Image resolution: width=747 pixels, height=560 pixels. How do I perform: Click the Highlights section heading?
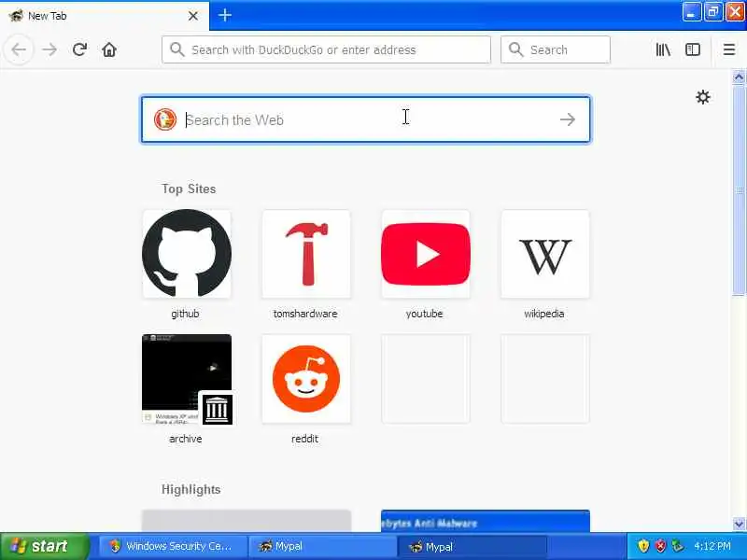(x=190, y=489)
